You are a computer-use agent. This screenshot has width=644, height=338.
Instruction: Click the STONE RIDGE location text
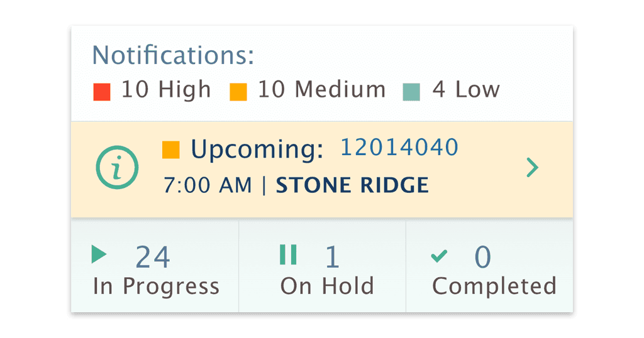353,185
